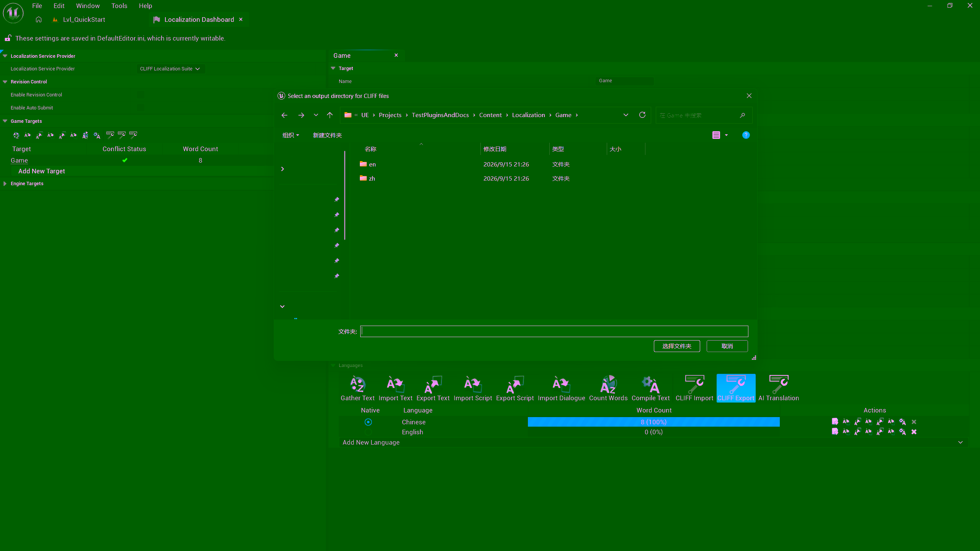
Task: Toggle the Enable Auto Submit checkbox
Action: pos(141,108)
